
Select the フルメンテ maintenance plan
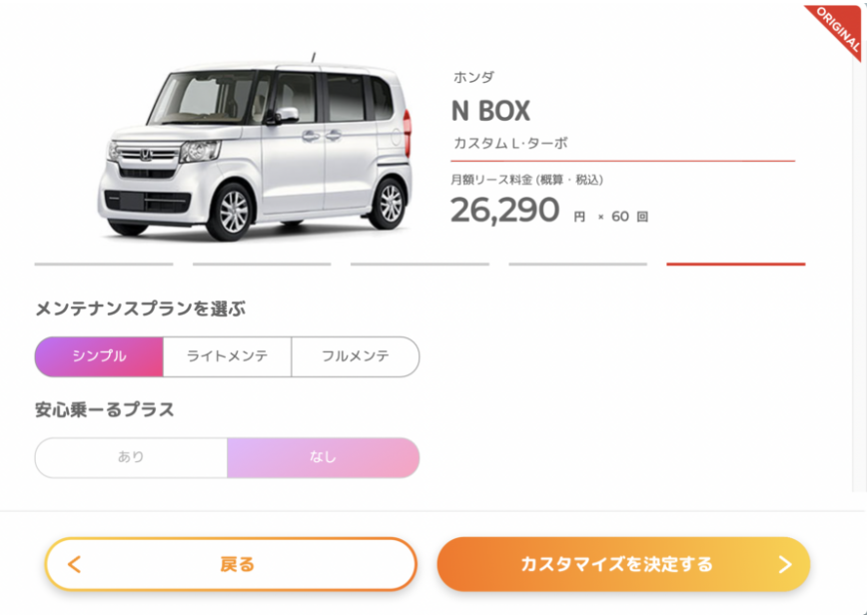coord(356,356)
